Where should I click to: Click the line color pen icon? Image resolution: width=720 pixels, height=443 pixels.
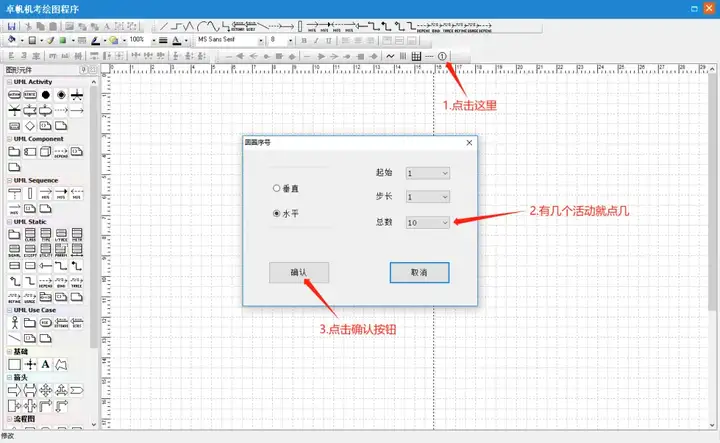coord(95,40)
